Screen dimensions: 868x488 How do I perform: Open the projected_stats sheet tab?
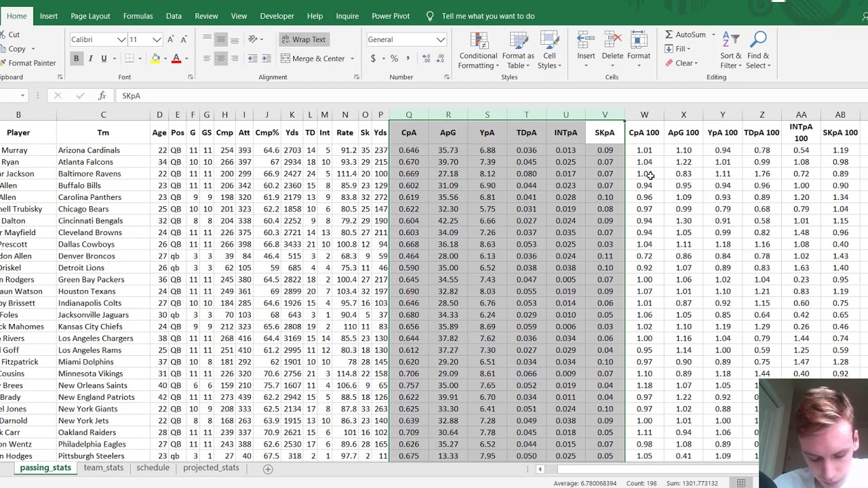211,468
